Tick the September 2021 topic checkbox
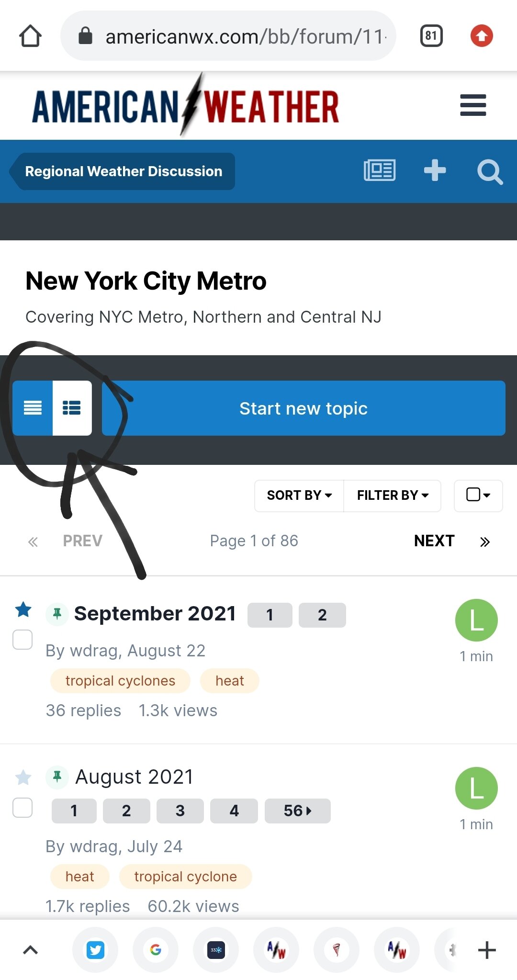517x980 pixels. (22, 640)
